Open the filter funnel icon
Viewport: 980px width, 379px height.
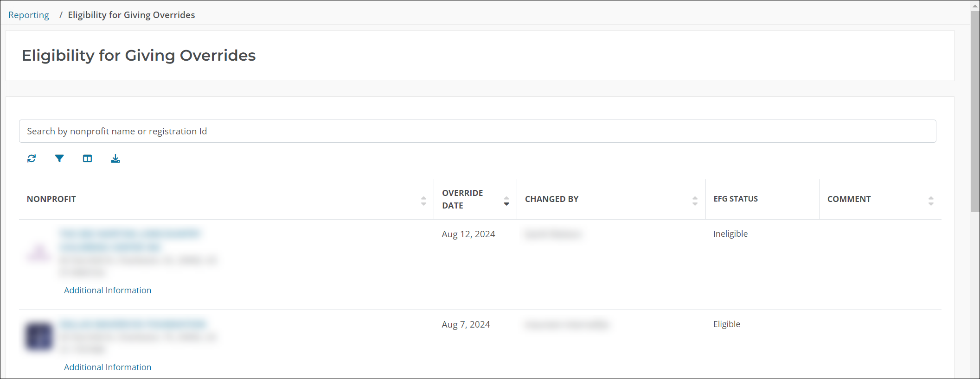(x=59, y=158)
